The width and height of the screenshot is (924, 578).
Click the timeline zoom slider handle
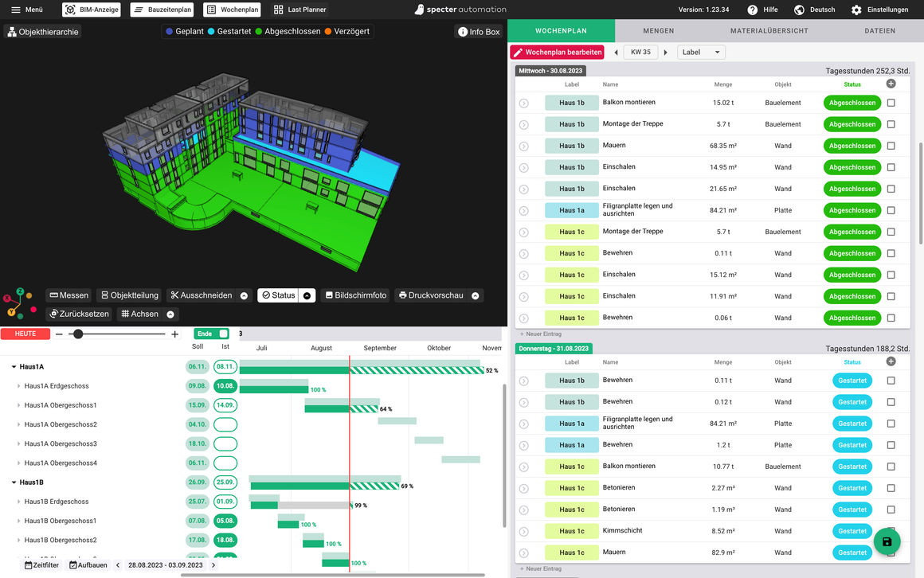click(x=78, y=334)
